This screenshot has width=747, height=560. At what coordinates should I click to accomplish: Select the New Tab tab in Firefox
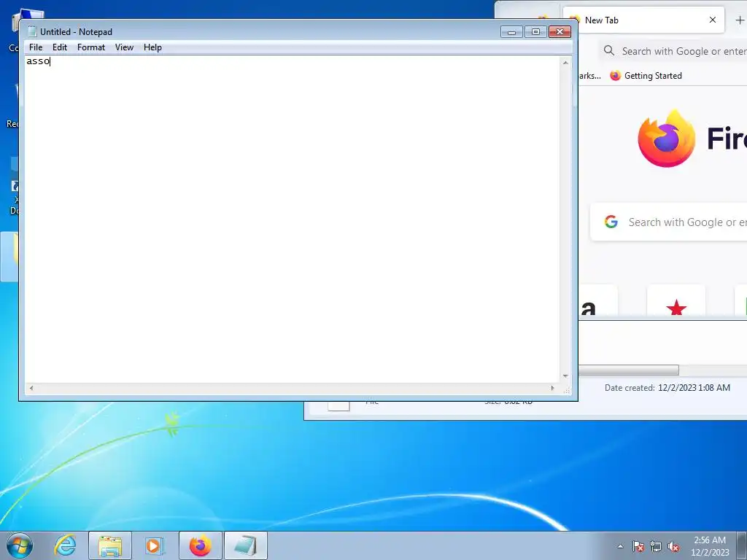pos(643,20)
